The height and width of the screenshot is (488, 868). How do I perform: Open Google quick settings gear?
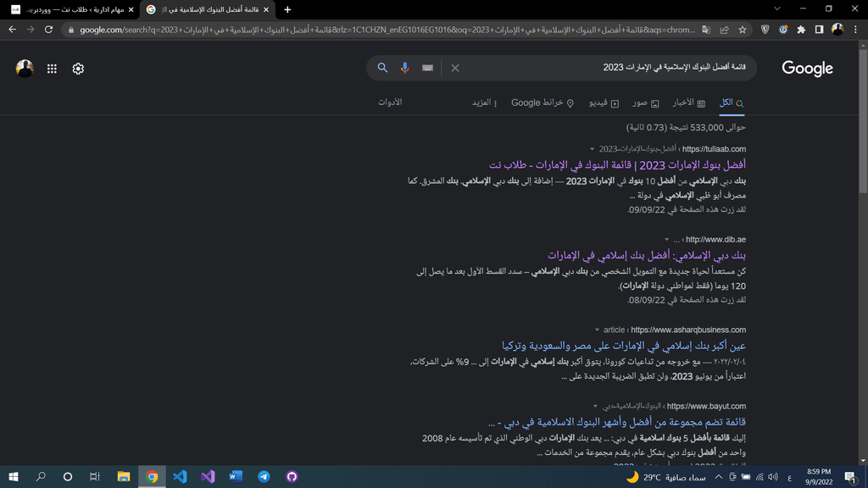pyautogui.click(x=78, y=69)
